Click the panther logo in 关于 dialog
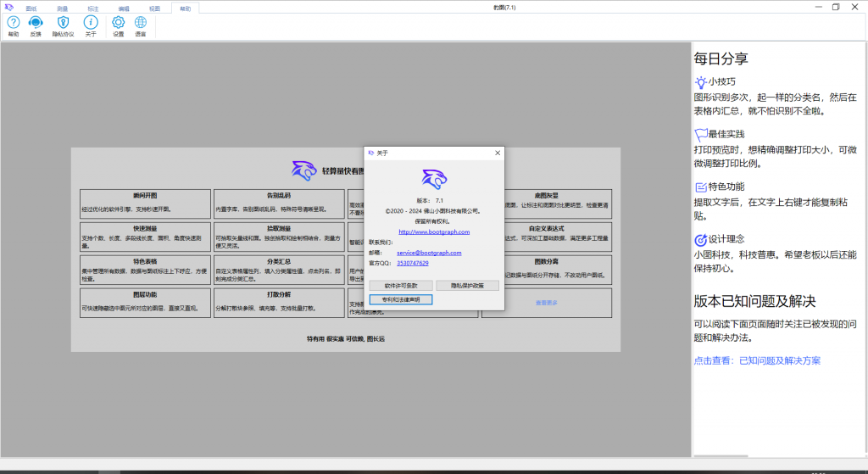The height and width of the screenshot is (474, 868). click(x=434, y=179)
